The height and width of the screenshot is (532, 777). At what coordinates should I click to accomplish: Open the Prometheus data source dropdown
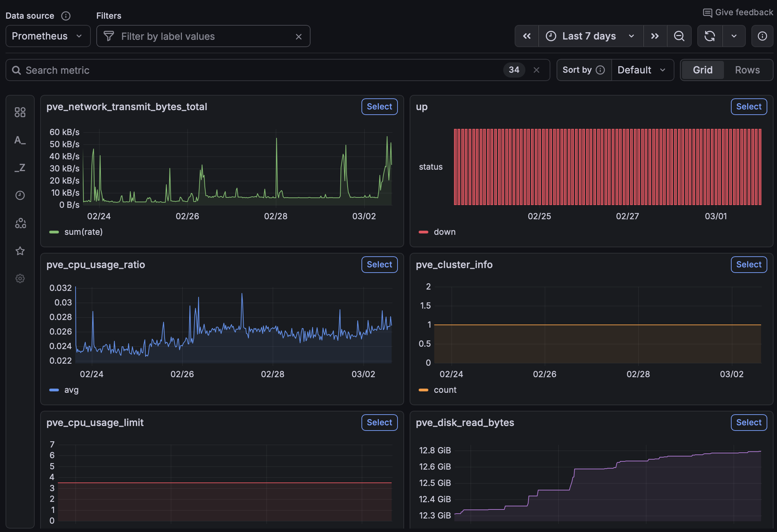[48, 36]
